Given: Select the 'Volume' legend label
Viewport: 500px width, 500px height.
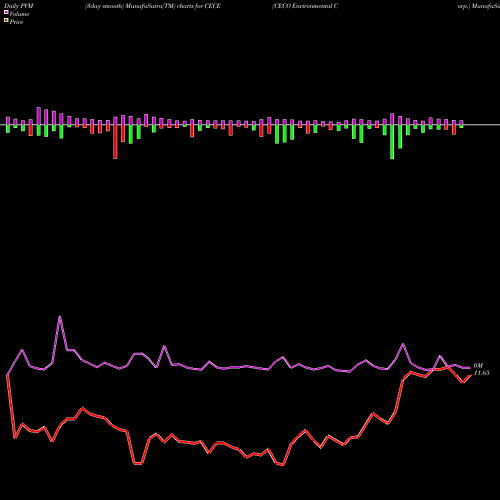Looking at the screenshot, I should [19, 14].
